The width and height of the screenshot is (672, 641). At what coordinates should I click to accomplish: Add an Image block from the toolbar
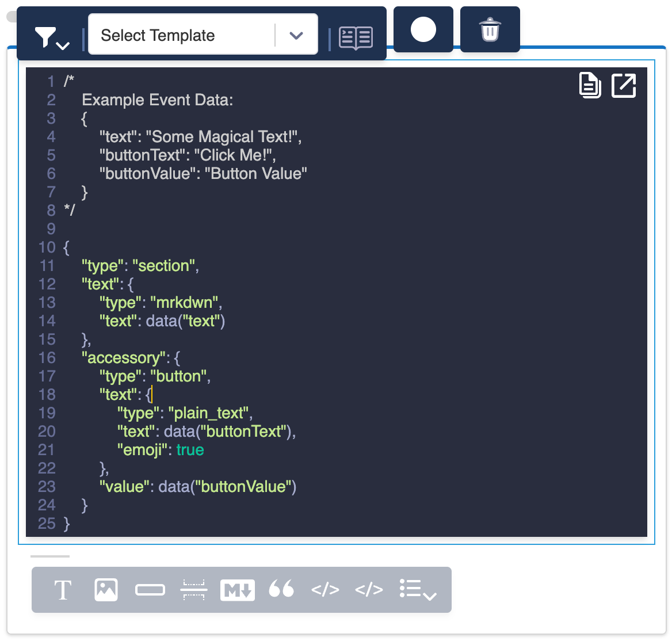[x=106, y=589]
